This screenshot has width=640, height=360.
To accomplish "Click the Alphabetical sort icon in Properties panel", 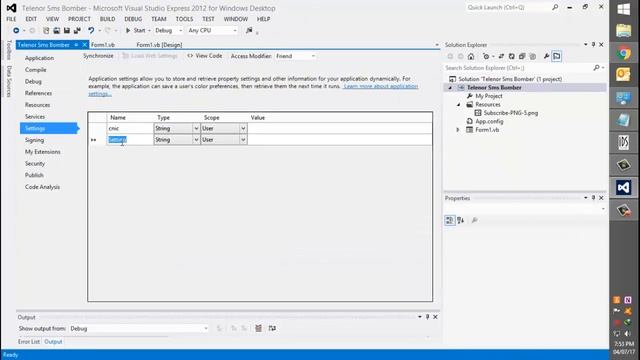I will pos(461,220).
